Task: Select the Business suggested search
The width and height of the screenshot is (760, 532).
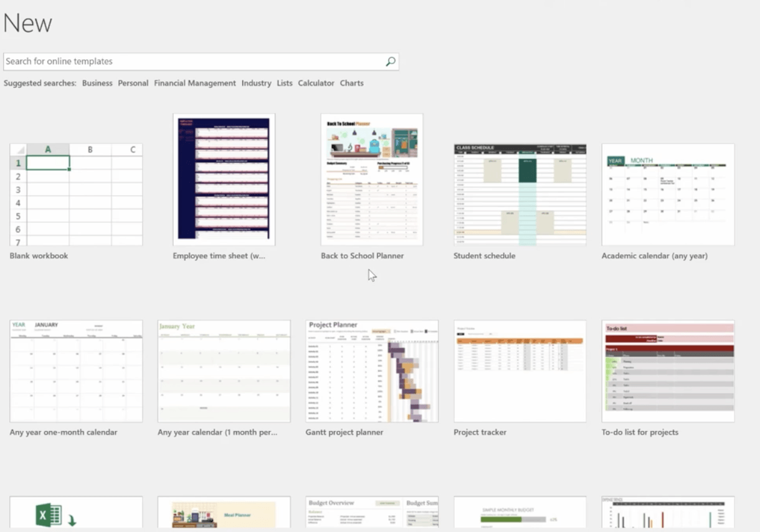Action: coord(97,83)
